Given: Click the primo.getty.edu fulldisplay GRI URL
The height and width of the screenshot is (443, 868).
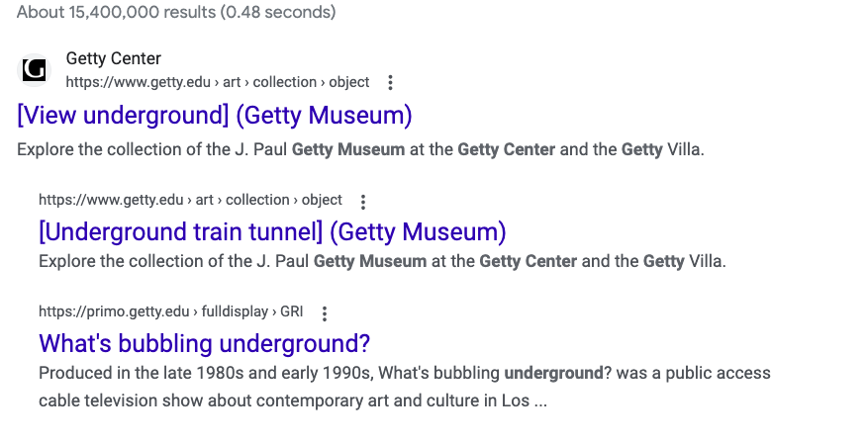Looking at the screenshot, I should coord(171,311).
